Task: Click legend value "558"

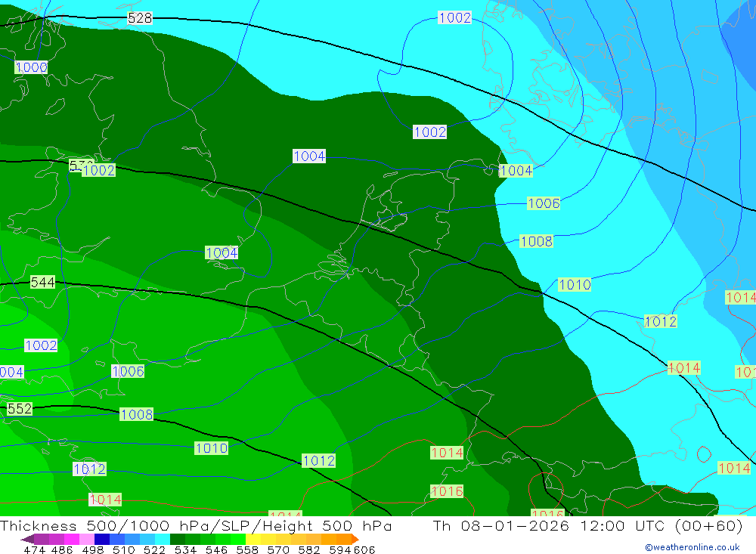Action: pos(247,550)
